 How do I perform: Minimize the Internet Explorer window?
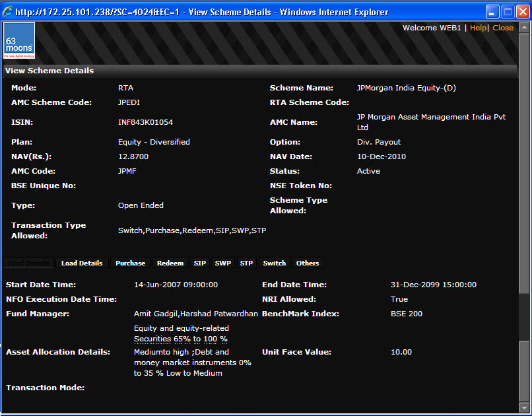point(492,12)
